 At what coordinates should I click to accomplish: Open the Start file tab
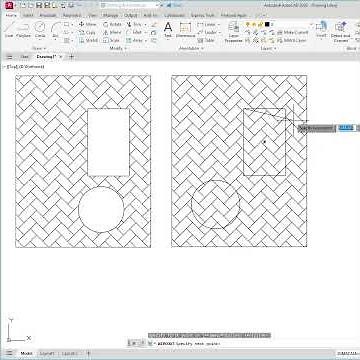pyautogui.click(x=24, y=57)
